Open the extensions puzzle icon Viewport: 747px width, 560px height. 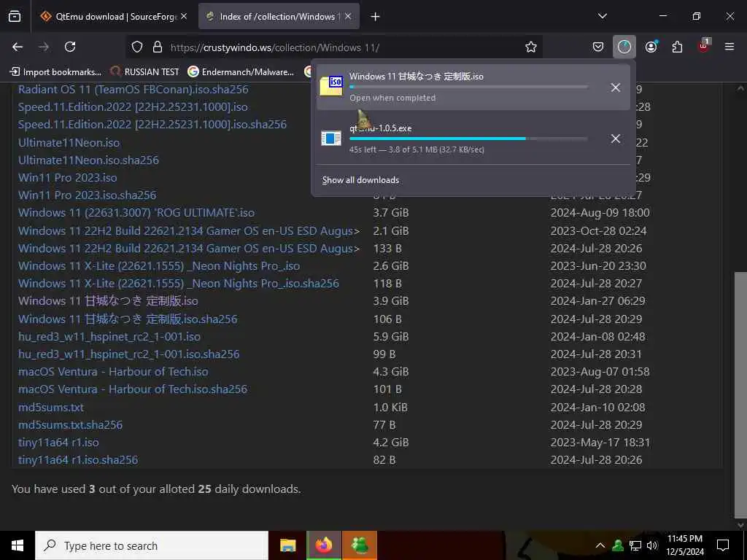click(677, 47)
